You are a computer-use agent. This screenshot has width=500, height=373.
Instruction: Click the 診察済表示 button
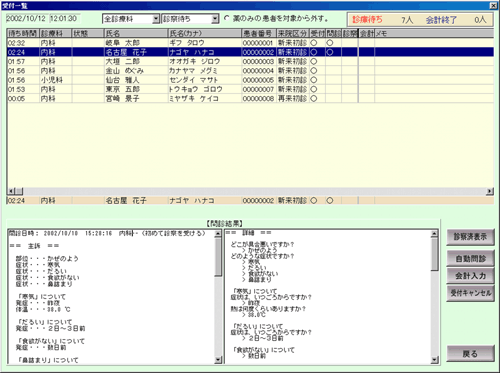tap(470, 237)
